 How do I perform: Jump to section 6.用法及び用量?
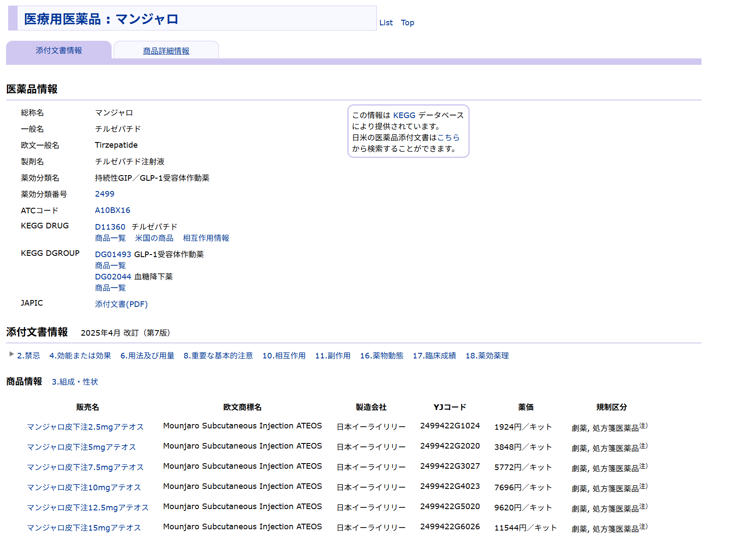coord(147,356)
